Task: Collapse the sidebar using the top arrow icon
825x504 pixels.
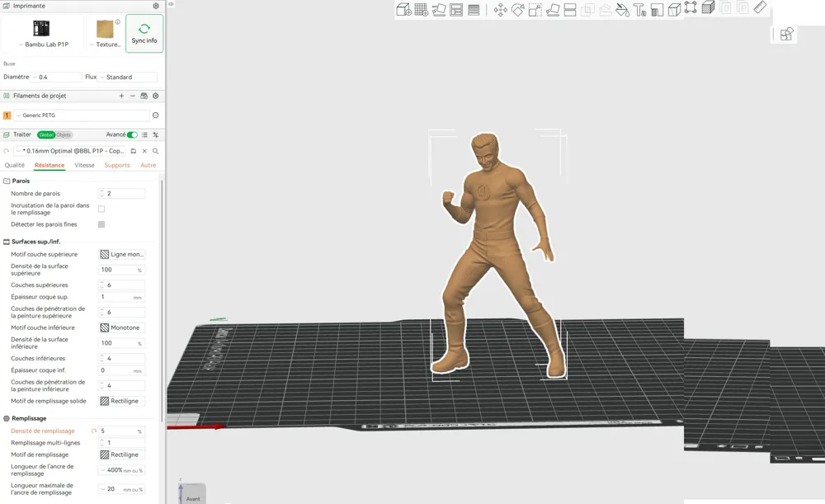Action: (171, 4)
